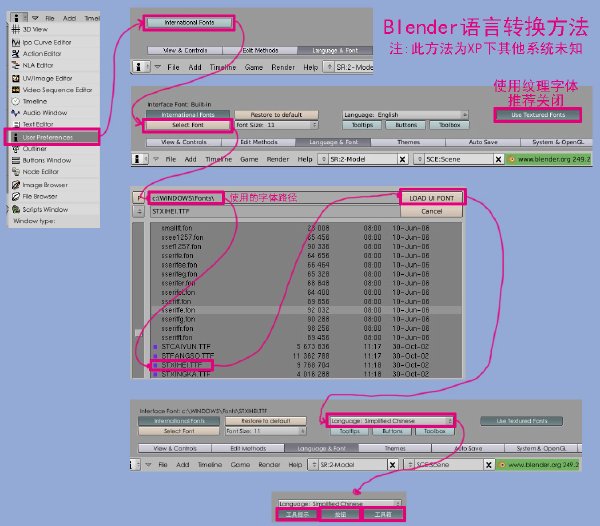Toggle International Fonts in Language: English panel
Image resolution: width=600 pixels, height=526 pixels.
188,115
